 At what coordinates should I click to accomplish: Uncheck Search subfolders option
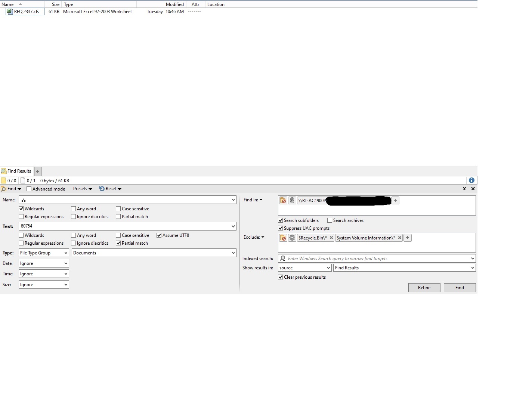[x=281, y=220]
